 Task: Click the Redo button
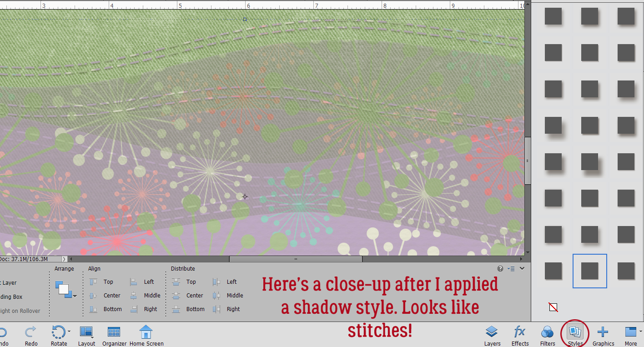pyautogui.click(x=31, y=336)
